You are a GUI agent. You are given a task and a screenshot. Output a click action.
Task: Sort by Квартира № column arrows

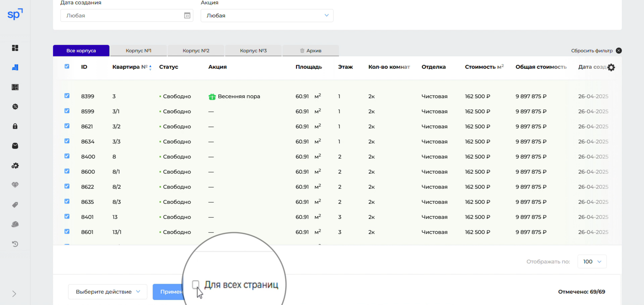tap(150, 67)
